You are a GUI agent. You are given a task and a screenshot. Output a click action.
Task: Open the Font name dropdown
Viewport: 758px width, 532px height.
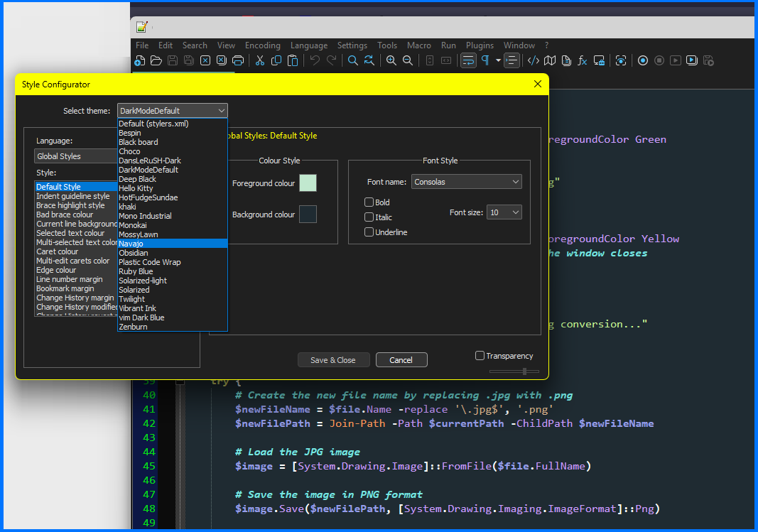[466, 182]
